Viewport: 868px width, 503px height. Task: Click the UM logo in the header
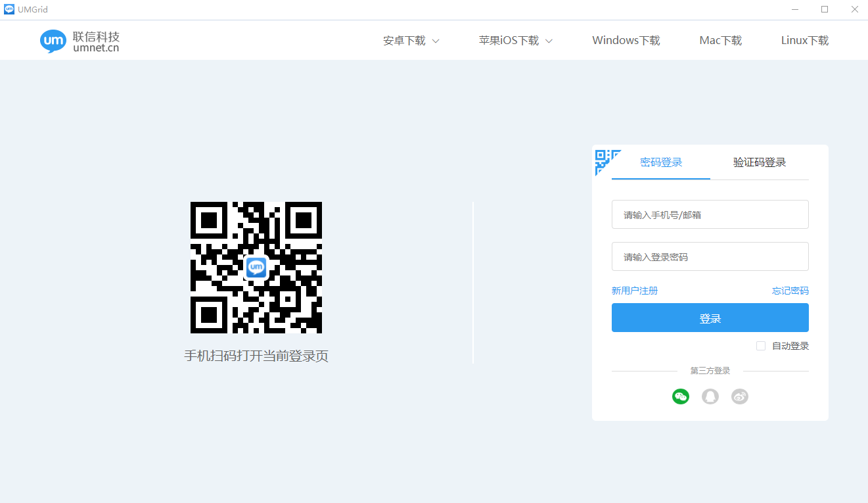point(53,41)
